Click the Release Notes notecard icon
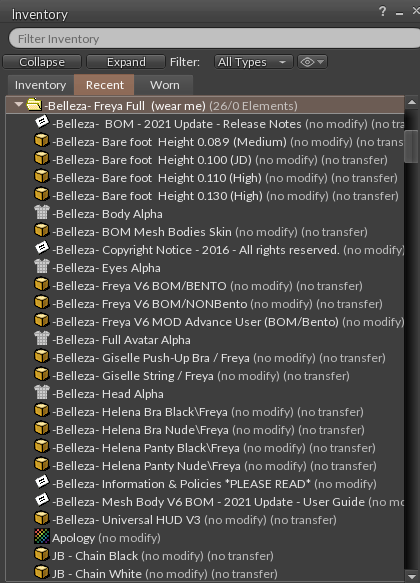Screen dimensions: 420x583 [42, 122]
